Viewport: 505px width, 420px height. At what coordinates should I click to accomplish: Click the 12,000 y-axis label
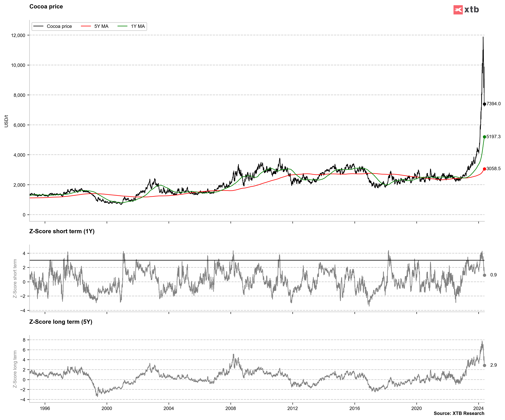(x=18, y=35)
